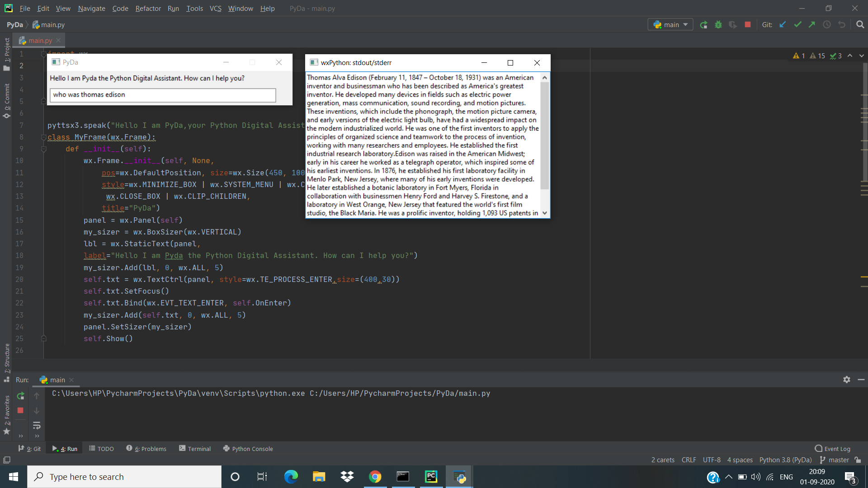This screenshot has height=488, width=868.
Task: Click PyDa breadcrumb in navigation bar
Action: (x=14, y=25)
